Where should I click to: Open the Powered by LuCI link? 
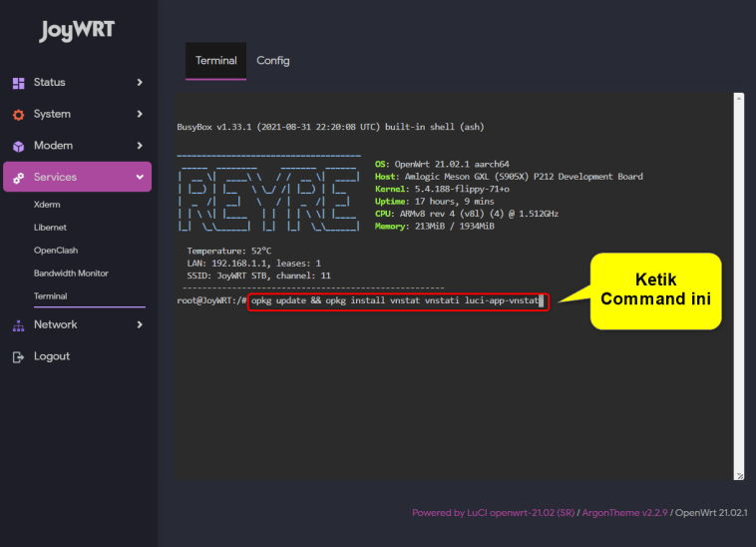tap(494, 513)
